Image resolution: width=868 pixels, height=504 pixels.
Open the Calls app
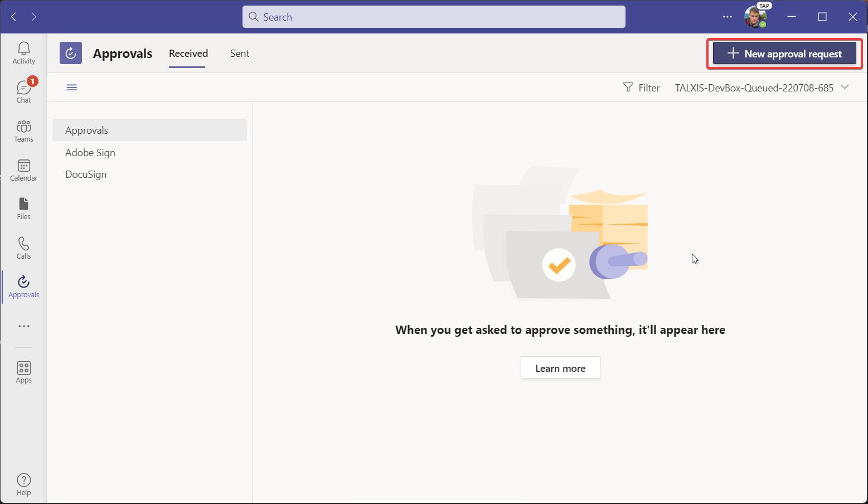pos(23,248)
